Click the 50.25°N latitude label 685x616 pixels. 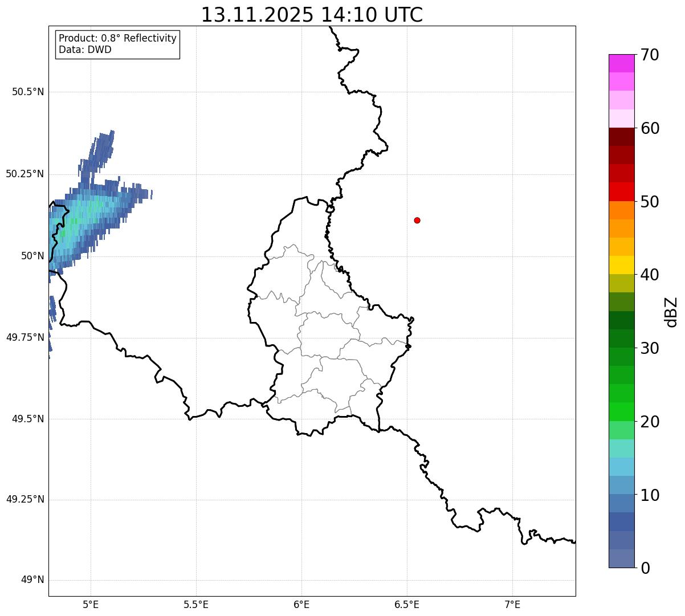(25, 174)
